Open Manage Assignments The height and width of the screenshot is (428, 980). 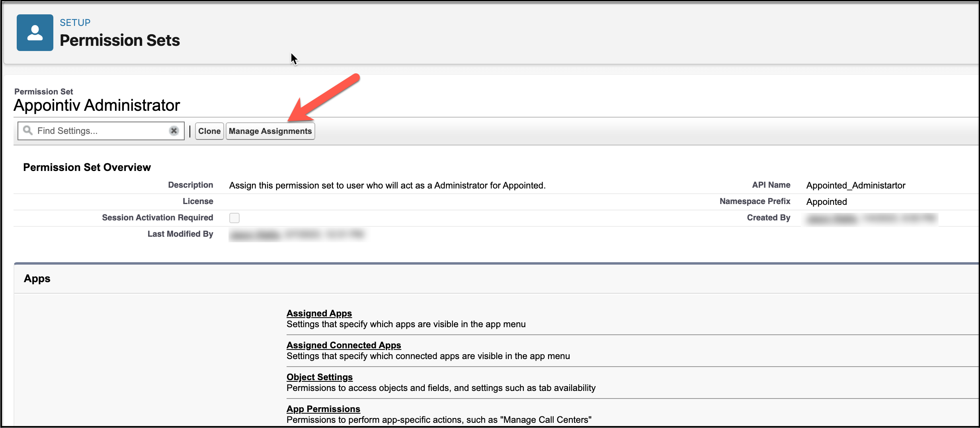(x=270, y=131)
